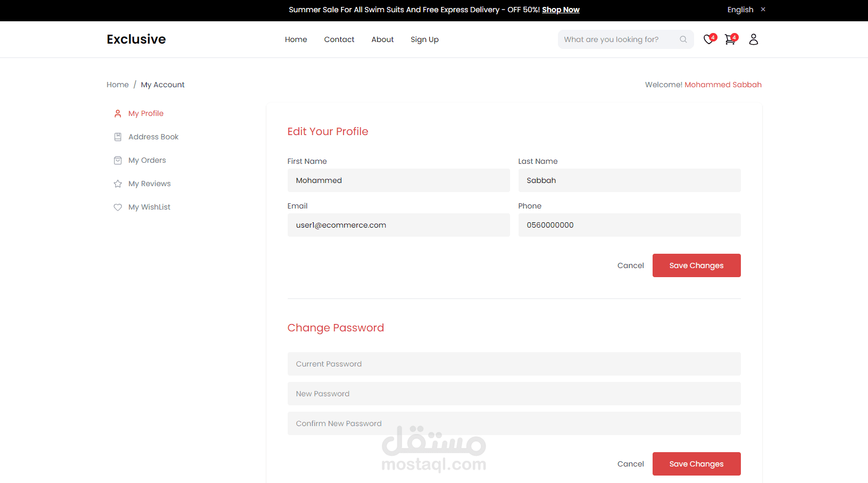Select My Profile in the sidebar

pyautogui.click(x=146, y=113)
